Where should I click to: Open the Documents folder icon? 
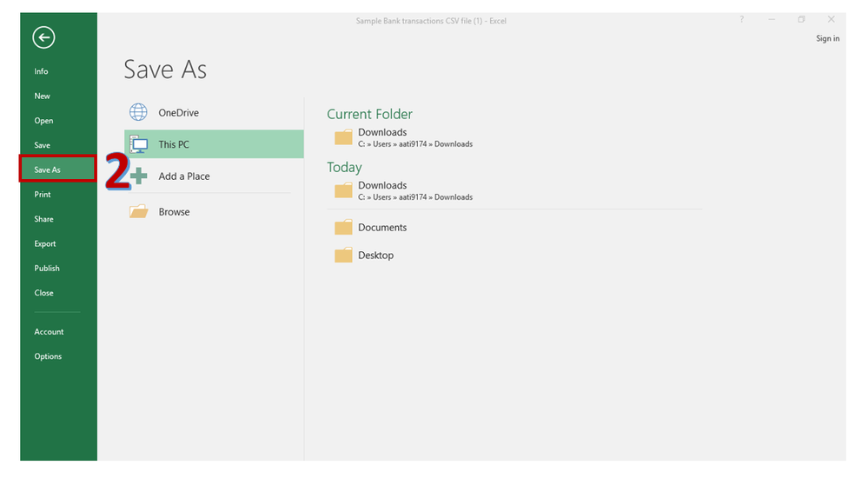(344, 228)
